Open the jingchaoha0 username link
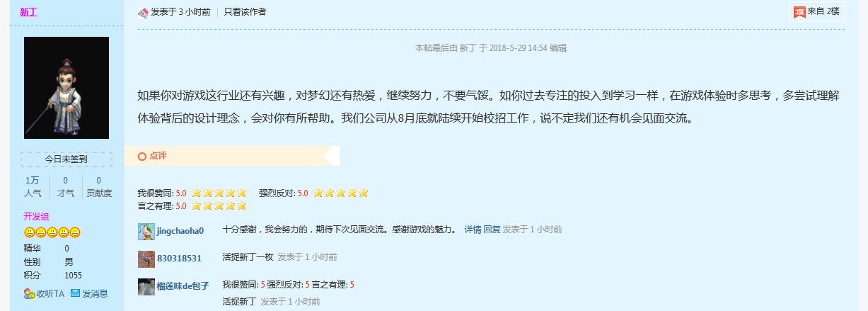This screenshot has width=868, height=311. [x=180, y=231]
